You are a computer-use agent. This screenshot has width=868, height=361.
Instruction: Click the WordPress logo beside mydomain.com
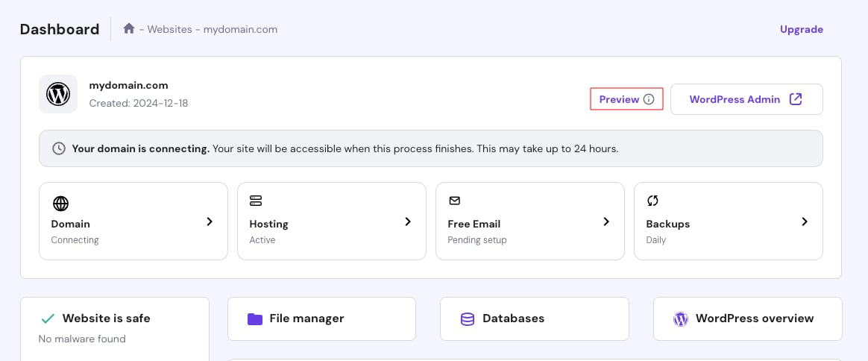point(58,94)
